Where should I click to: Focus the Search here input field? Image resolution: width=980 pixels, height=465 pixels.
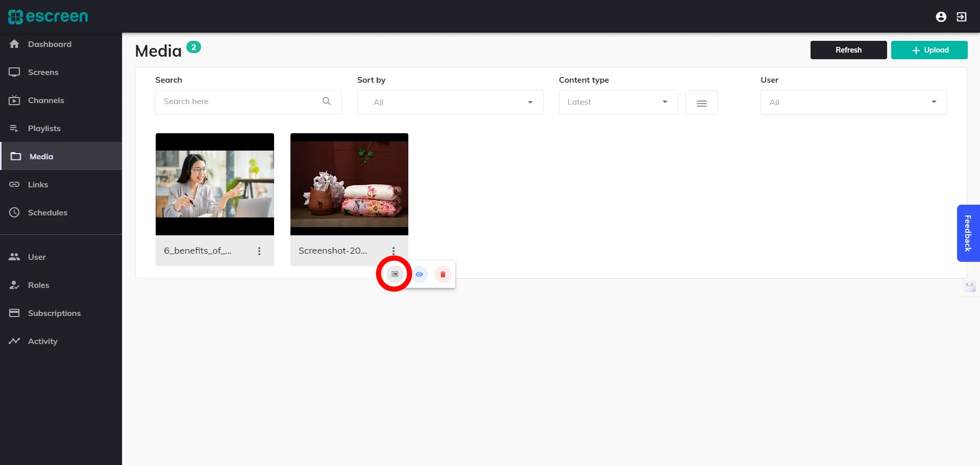click(248, 102)
